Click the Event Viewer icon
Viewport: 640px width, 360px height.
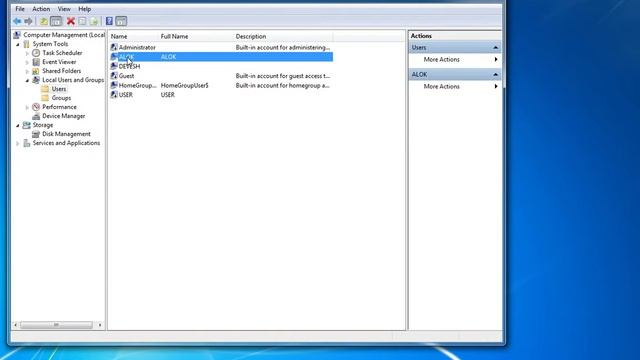pos(36,62)
